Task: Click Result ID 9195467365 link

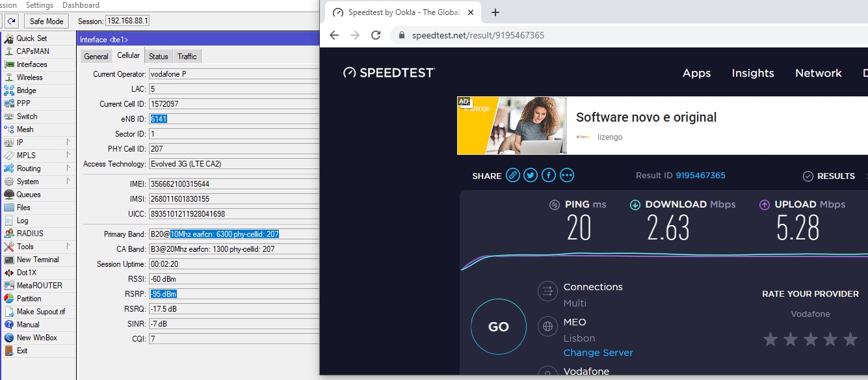Action: [700, 176]
